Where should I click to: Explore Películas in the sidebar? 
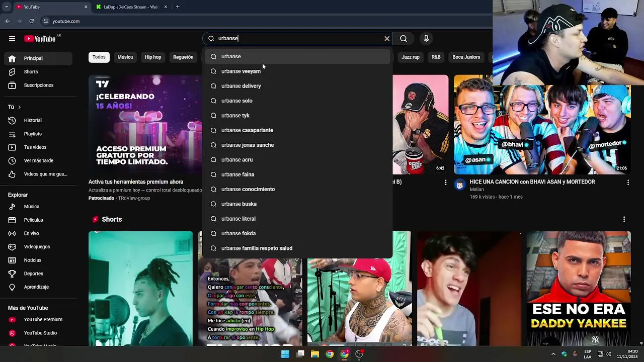[39, 220]
